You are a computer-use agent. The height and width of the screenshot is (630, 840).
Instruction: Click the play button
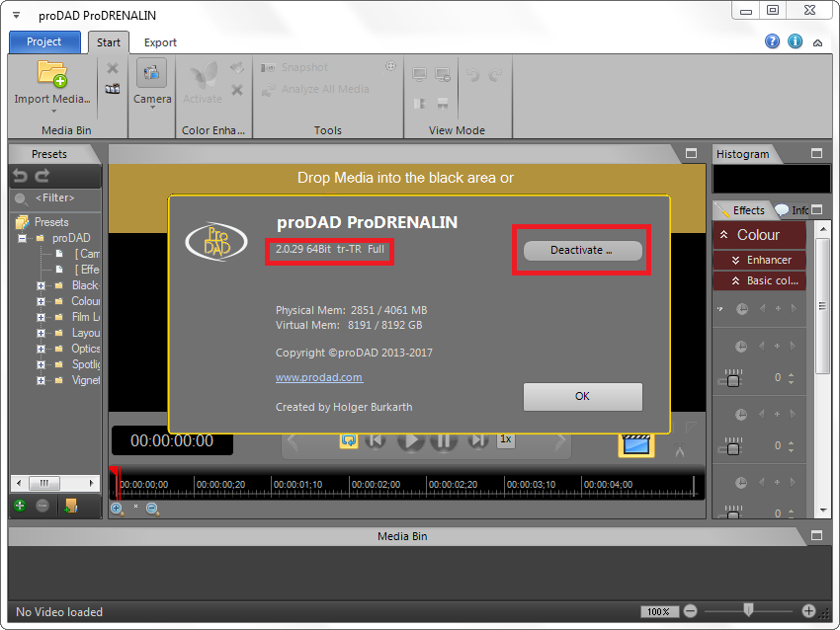click(410, 441)
